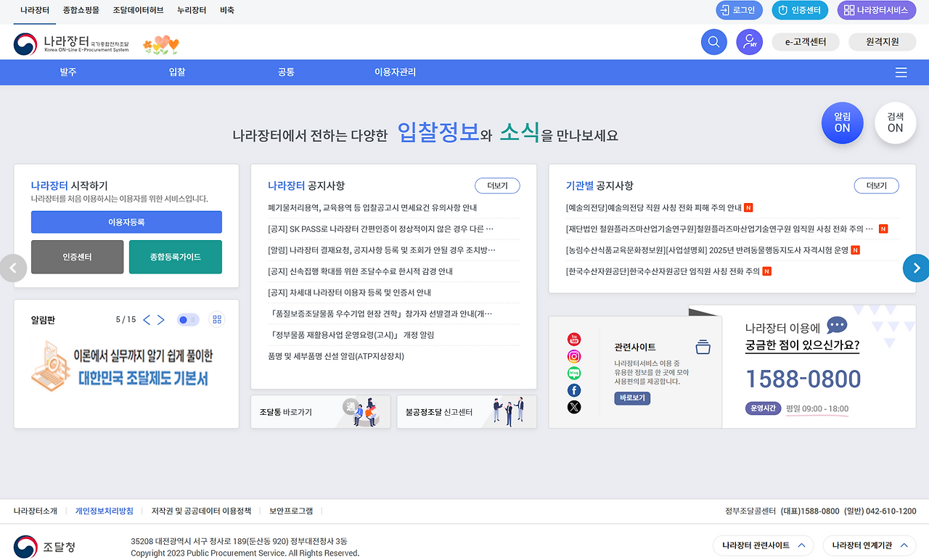Open notice 차세대 나라장터 이용자 등록 및 인증서
This screenshot has height=560, width=929.
pyautogui.click(x=349, y=292)
